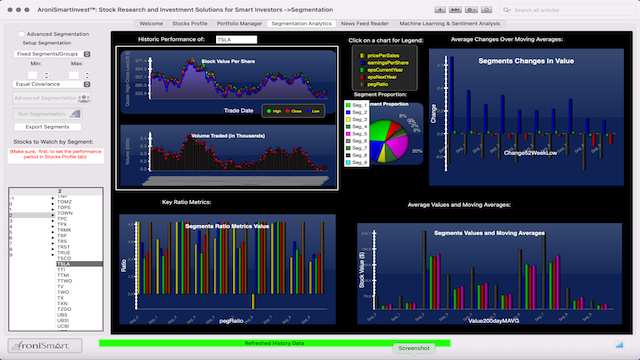Click the blue chart icon at bottom right
The width and height of the screenshot is (640, 360).
(x=619, y=345)
